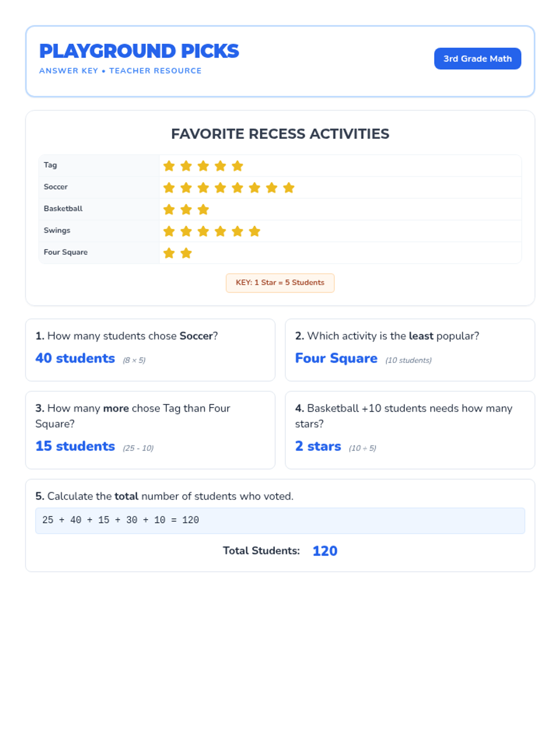Click the first star in Tag row
The height and width of the screenshot is (747, 560).
(x=169, y=166)
